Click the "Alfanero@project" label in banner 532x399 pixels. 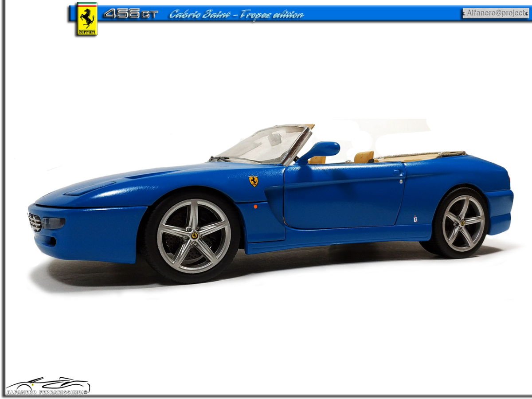coord(496,13)
